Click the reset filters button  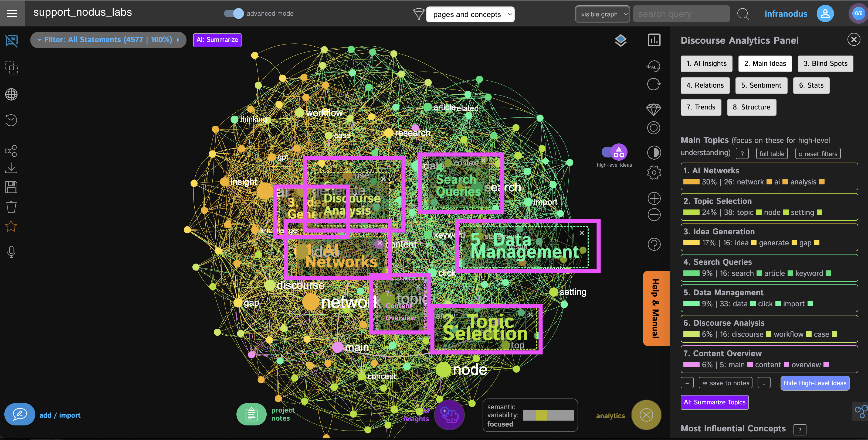818,153
